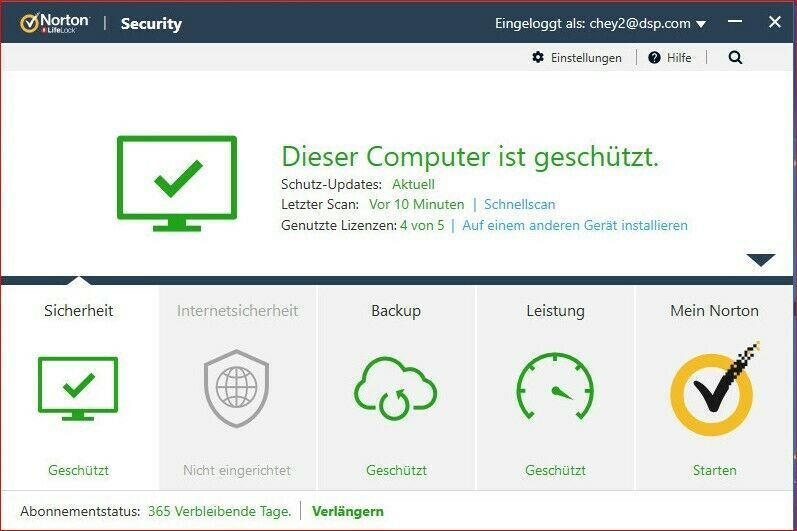Click the Verlängern subscription link

point(348,511)
